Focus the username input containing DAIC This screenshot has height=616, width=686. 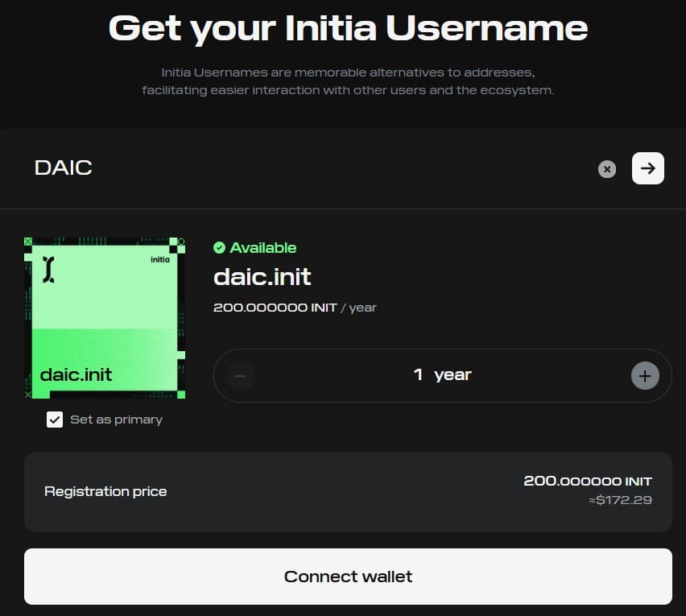pyautogui.click(x=306, y=168)
